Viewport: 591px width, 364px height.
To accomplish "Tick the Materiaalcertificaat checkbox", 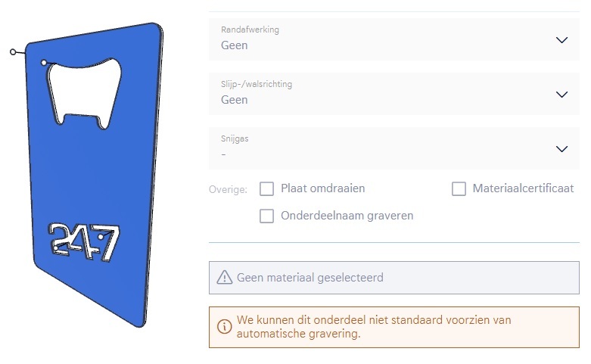I will (459, 188).
